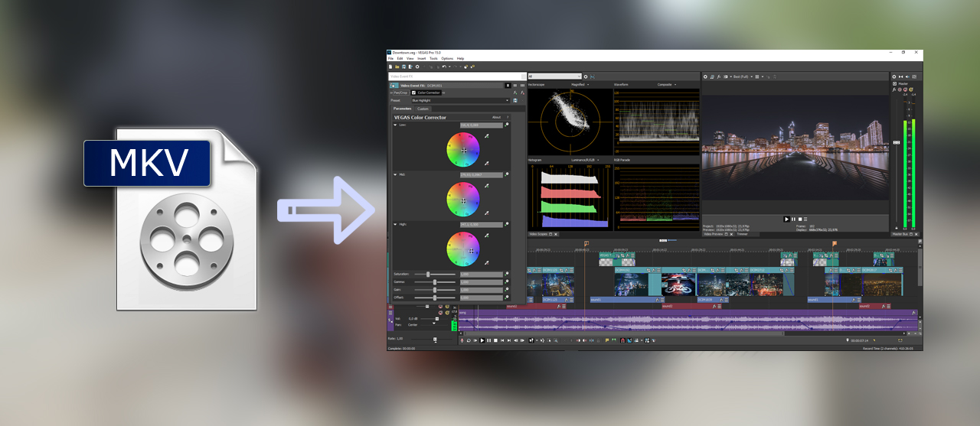Click the New project toolbar icon
The height and width of the screenshot is (426, 980).
(390, 67)
